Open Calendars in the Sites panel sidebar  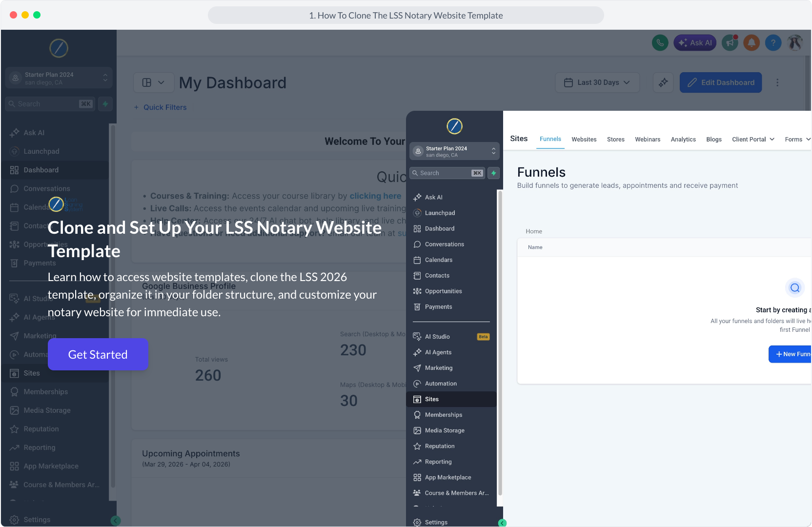(451, 260)
